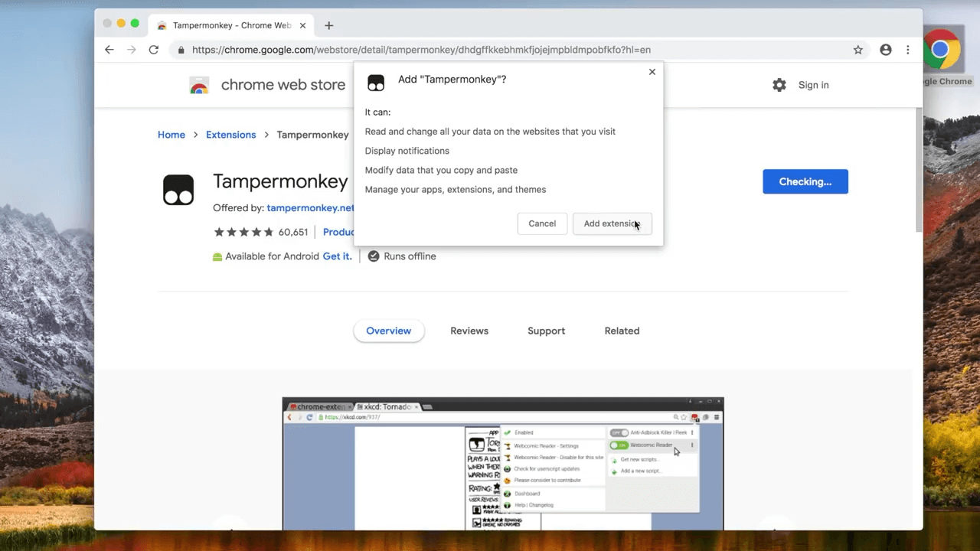This screenshot has width=980, height=551.
Task: Click the Runs offline label
Action: [410, 256]
